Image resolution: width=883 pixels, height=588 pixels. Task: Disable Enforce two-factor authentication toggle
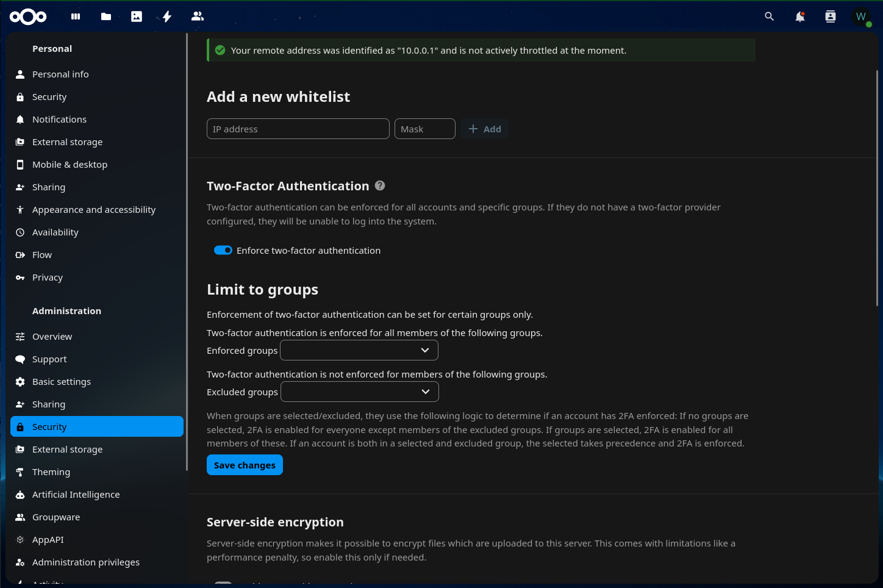pyautogui.click(x=223, y=250)
